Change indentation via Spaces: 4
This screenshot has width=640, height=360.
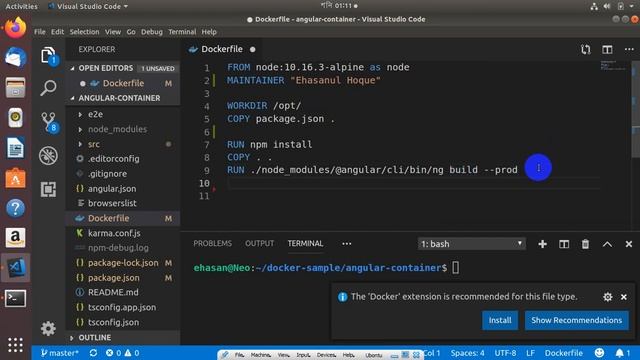point(468,353)
